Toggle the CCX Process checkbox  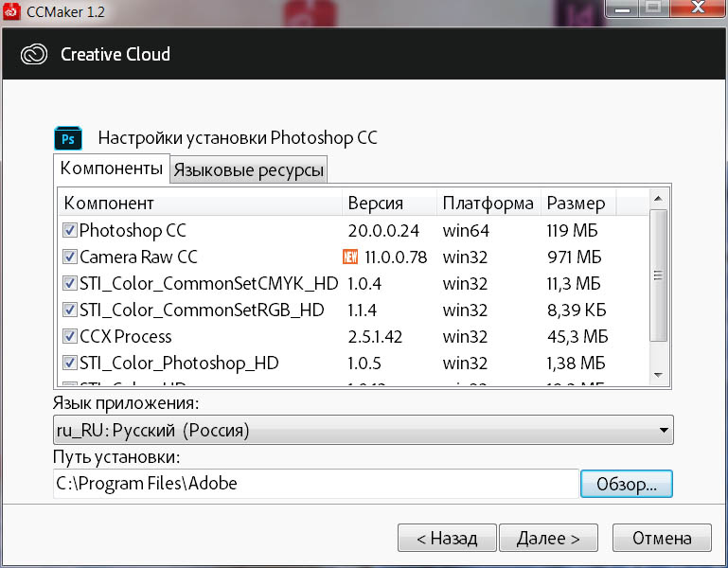[x=69, y=336]
